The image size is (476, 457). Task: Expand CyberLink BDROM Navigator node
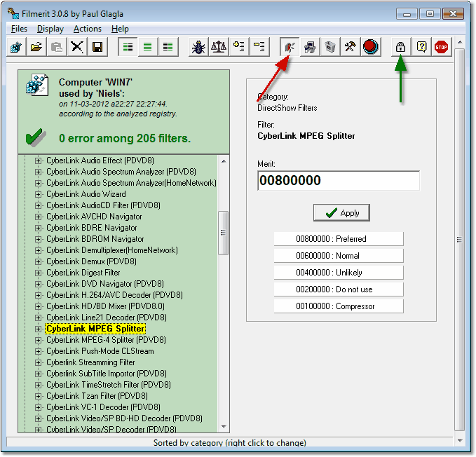pos(38,239)
